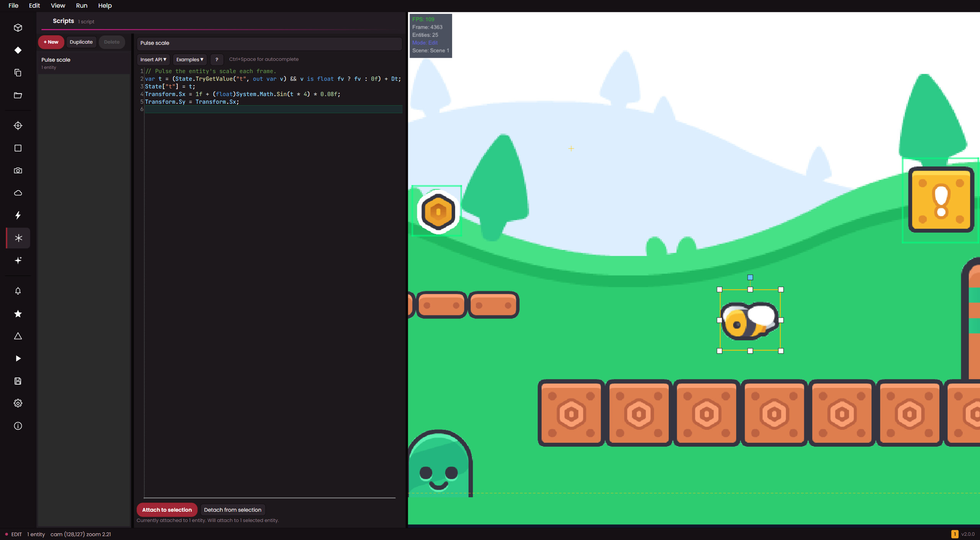Open the triangle sidebar icon

pyautogui.click(x=18, y=336)
